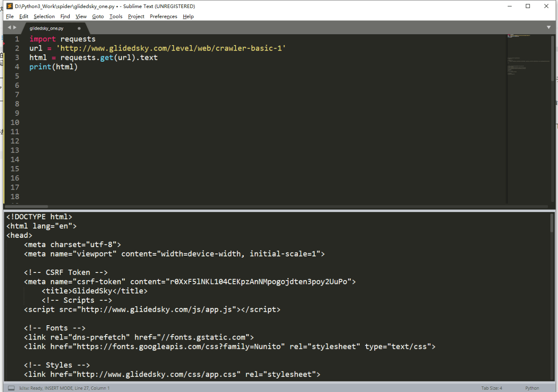Click the output panel vertical scrollbar
This screenshot has height=392, width=558.
pos(552,223)
